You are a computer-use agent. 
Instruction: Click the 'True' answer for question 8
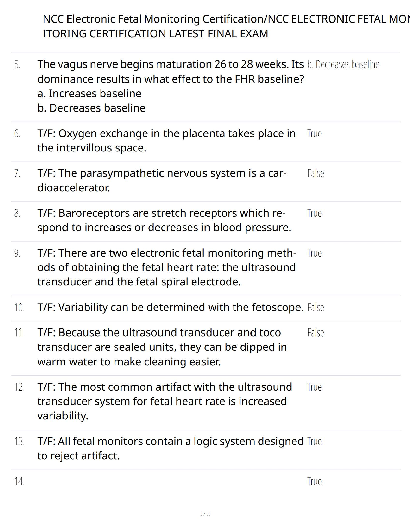pyautogui.click(x=314, y=213)
